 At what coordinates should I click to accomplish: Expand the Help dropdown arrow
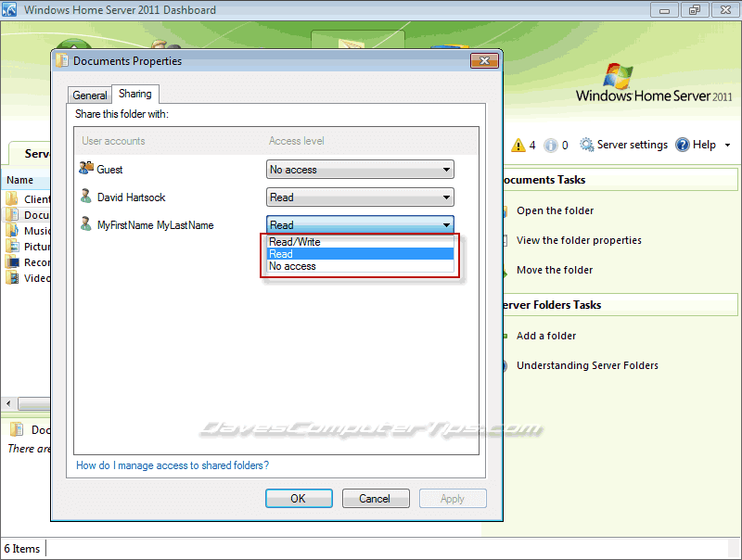pyautogui.click(x=727, y=146)
